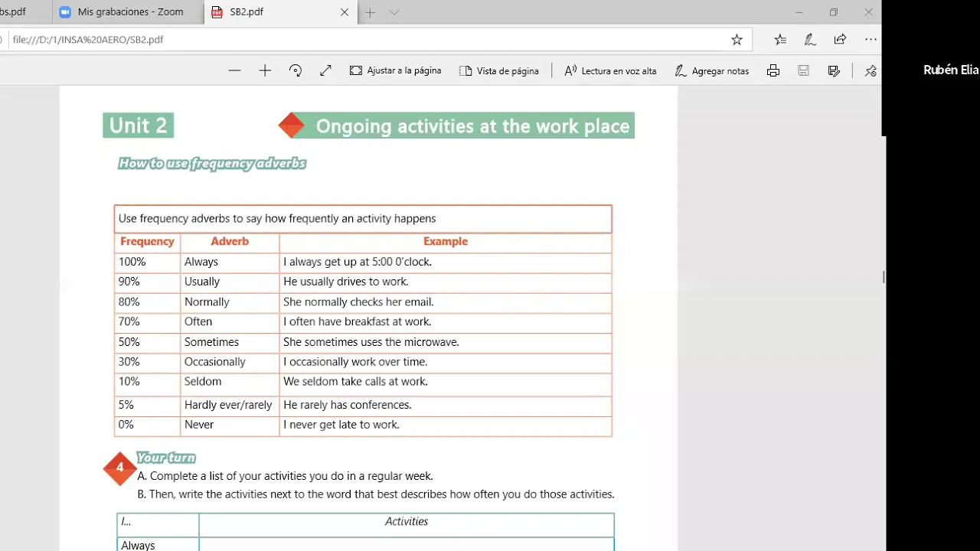Open a new browser tab
This screenshot has width=980, height=551.
tap(371, 12)
